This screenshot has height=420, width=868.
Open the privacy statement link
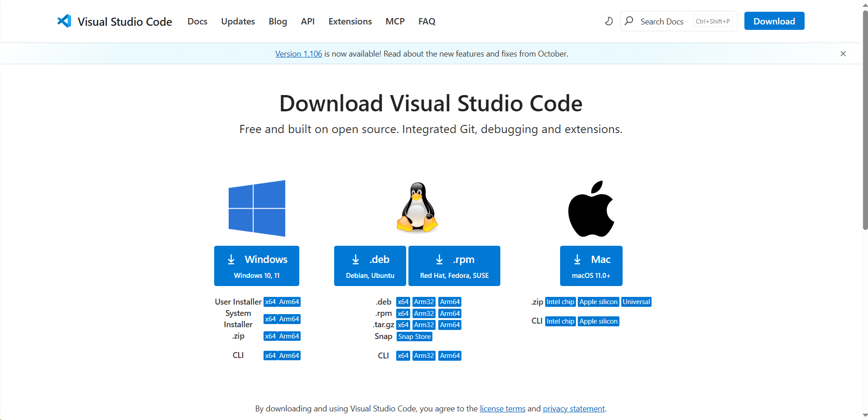574,409
